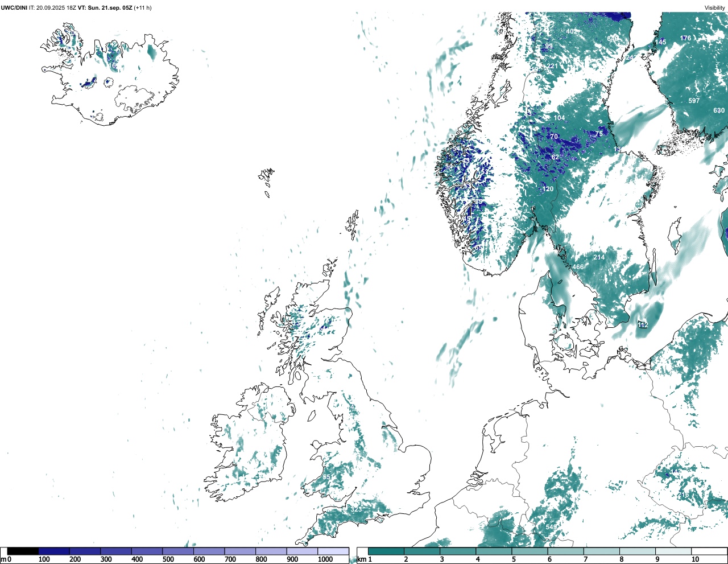Click the 100–200 m dark navy legend swatch
Screen dimensions: 728x564
[54, 551]
